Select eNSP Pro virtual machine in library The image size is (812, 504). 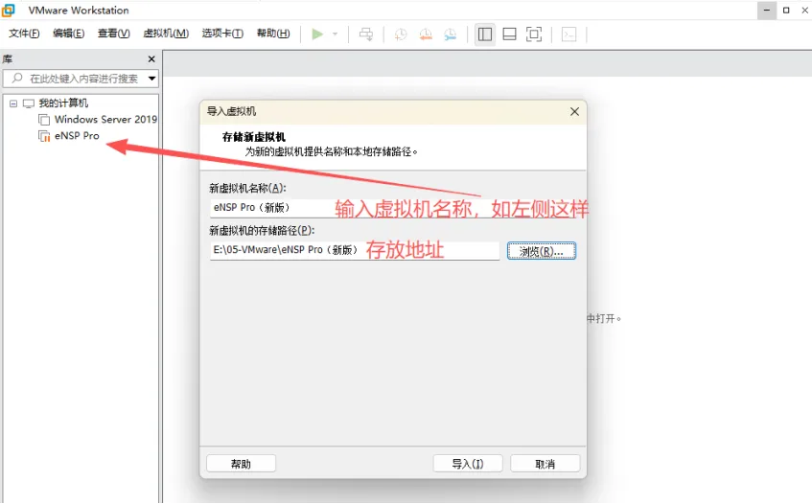(x=77, y=135)
